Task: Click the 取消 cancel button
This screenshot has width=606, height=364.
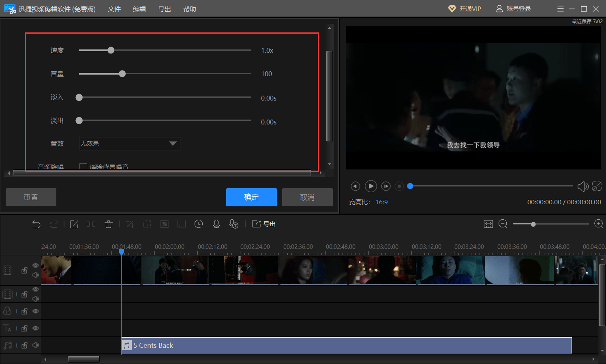Action: (307, 197)
